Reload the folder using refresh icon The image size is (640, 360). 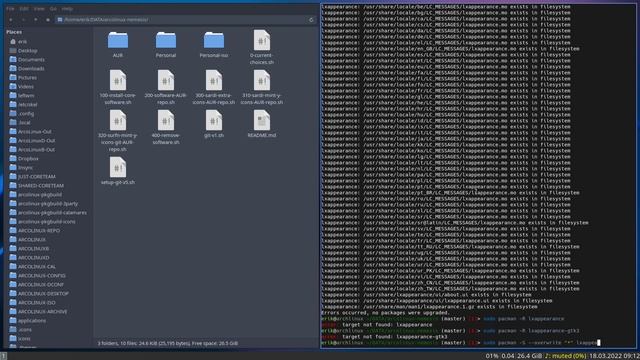pos(311,20)
